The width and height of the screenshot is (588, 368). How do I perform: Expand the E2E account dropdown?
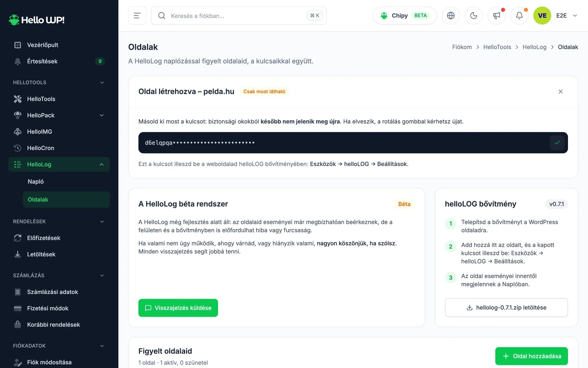point(567,16)
